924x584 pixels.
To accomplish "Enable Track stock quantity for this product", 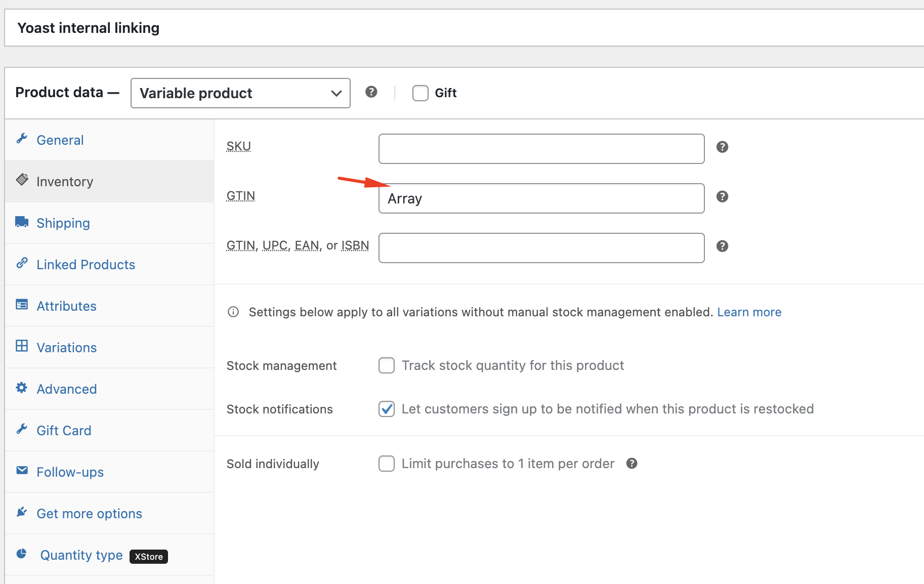I will pos(387,365).
